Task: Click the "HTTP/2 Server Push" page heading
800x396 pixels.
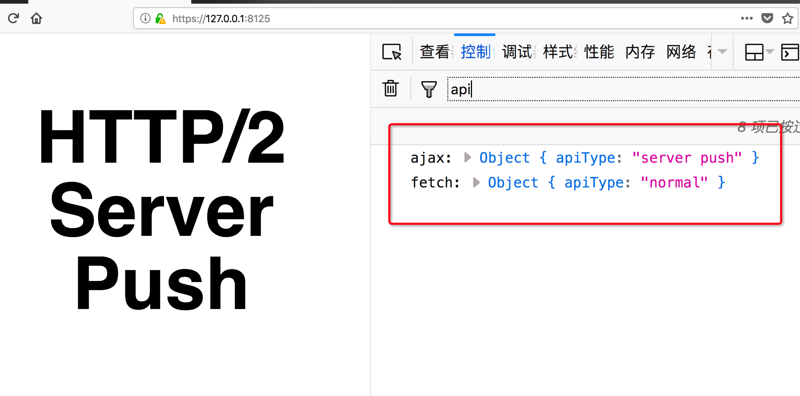Action: [162, 211]
